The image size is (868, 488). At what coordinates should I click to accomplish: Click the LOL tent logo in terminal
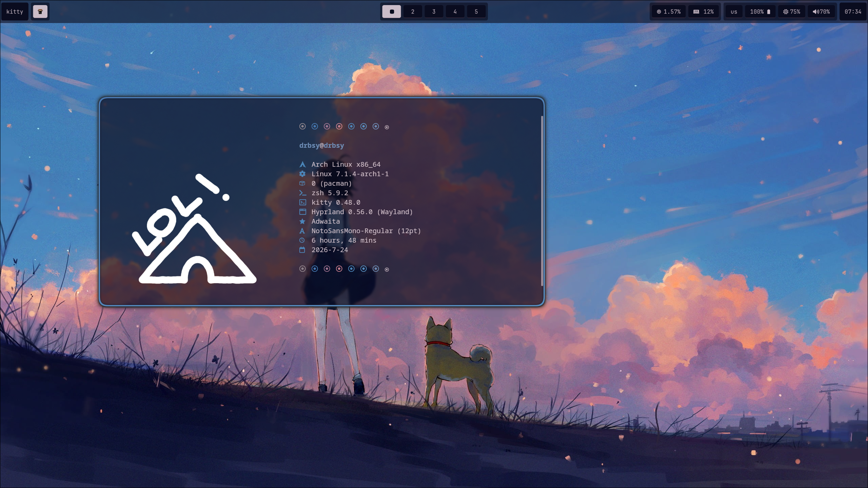point(194,229)
